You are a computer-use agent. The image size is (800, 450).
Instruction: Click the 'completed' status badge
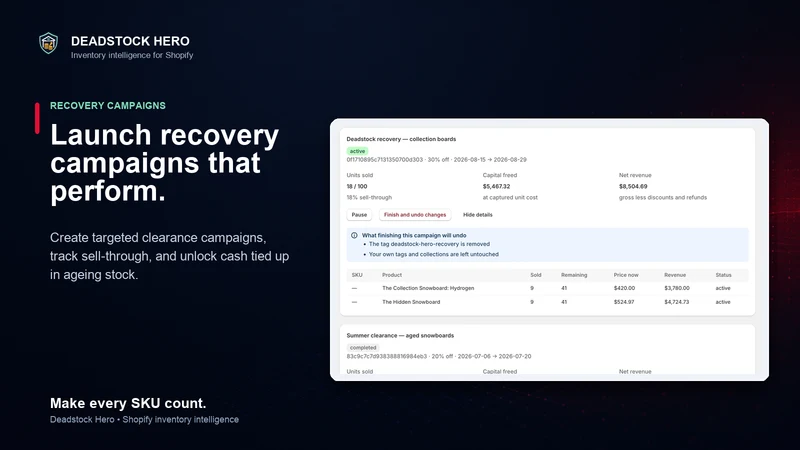[363, 347]
